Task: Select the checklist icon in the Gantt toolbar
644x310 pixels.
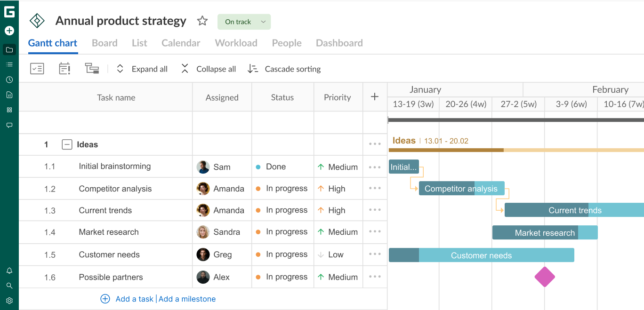Action: [37, 69]
